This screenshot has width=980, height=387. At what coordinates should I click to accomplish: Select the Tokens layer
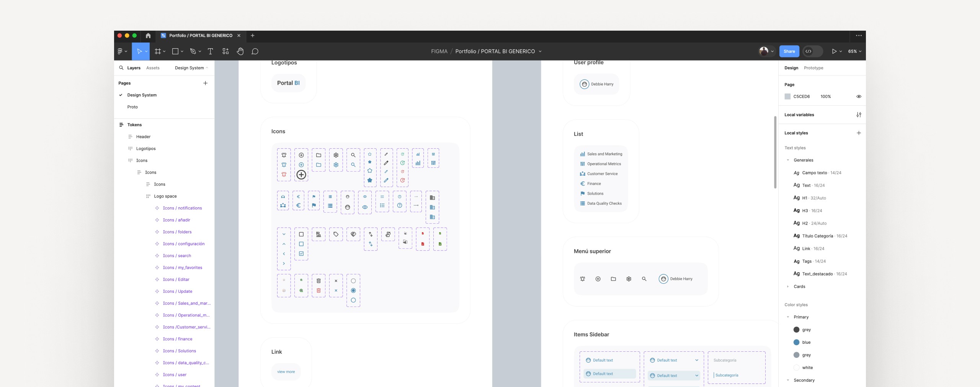tap(134, 125)
